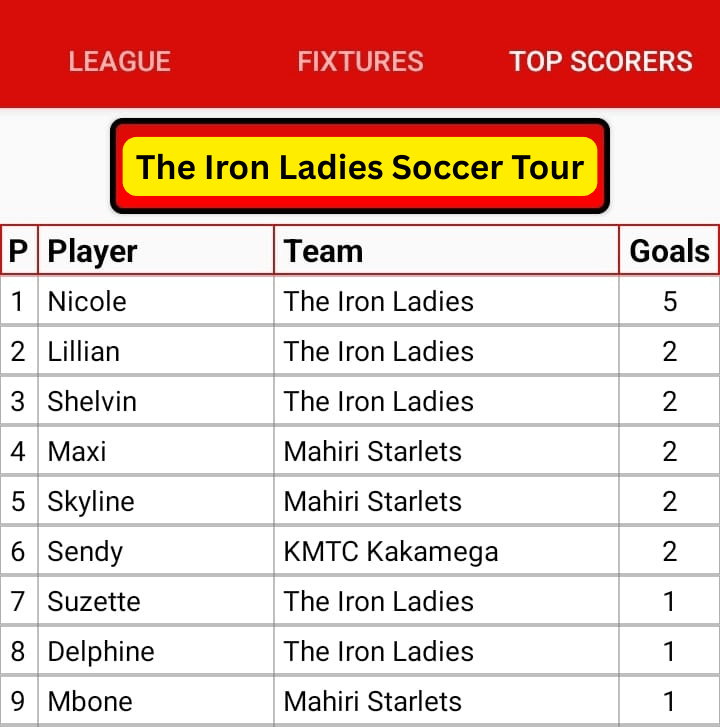Switch to the LEAGUE tab
The height and width of the screenshot is (727, 720).
(119, 61)
